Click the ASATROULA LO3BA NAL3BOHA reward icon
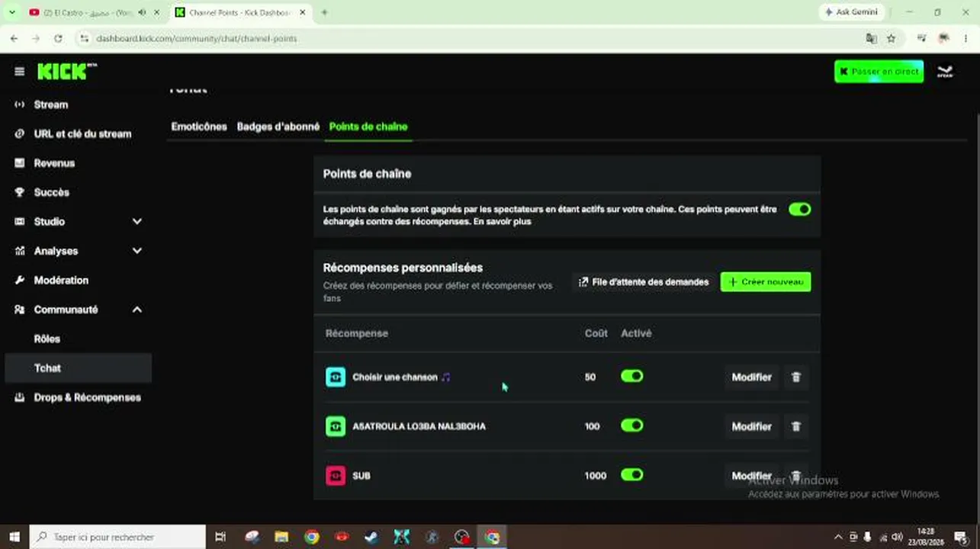This screenshot has width=980, height=549. (336, 426)
